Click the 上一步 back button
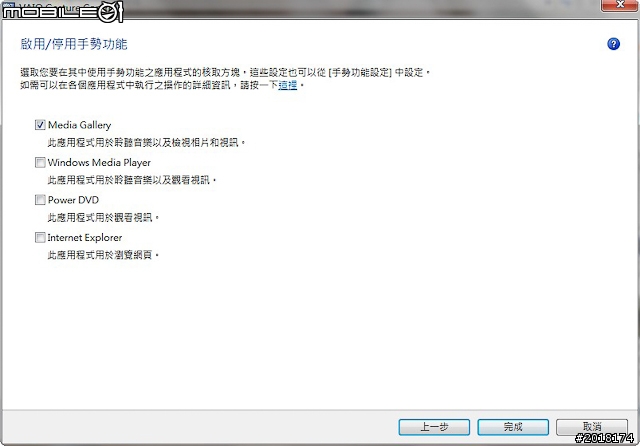Screen dimensions: 640x446 (x=434, y=427)
